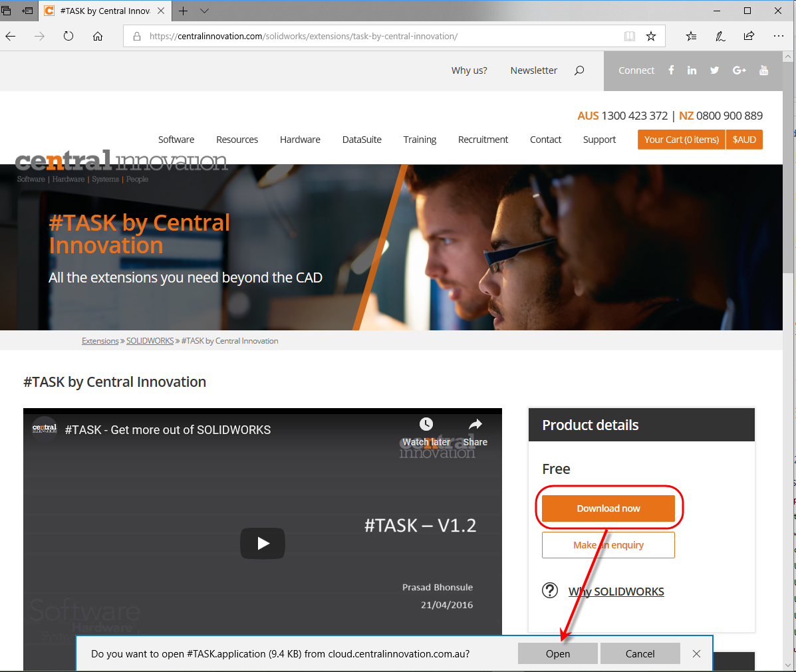This screenshot has height=672, width=796.
Task: Click the Download now button
Action: tap(608, 508)
